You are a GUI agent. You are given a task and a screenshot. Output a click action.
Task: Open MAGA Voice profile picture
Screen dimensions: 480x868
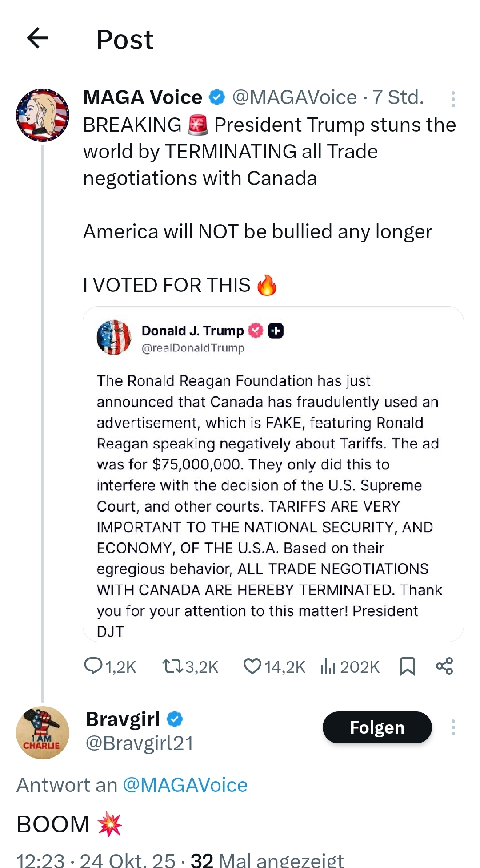click(43, 115)
